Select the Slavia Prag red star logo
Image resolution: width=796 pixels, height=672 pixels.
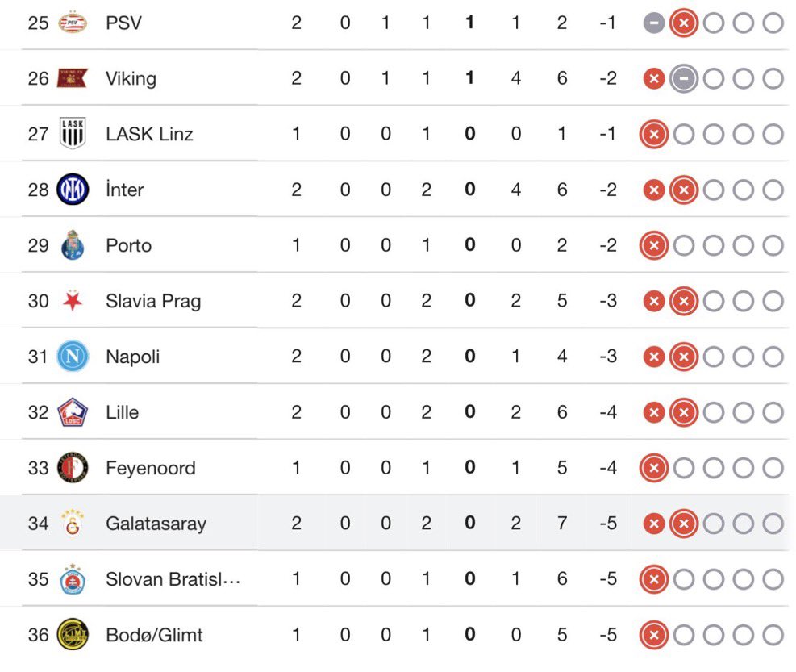click(x=73, y=301)
